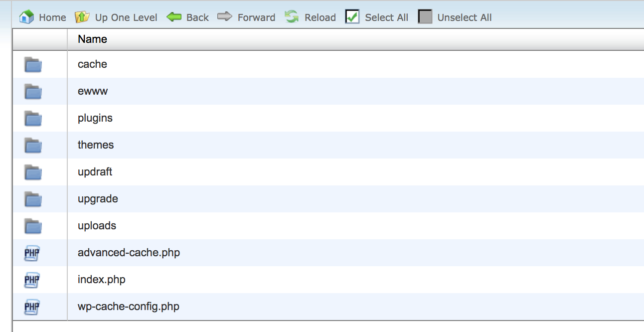Click the PHP icon beside index.php
644x332 pixels.
31,280
